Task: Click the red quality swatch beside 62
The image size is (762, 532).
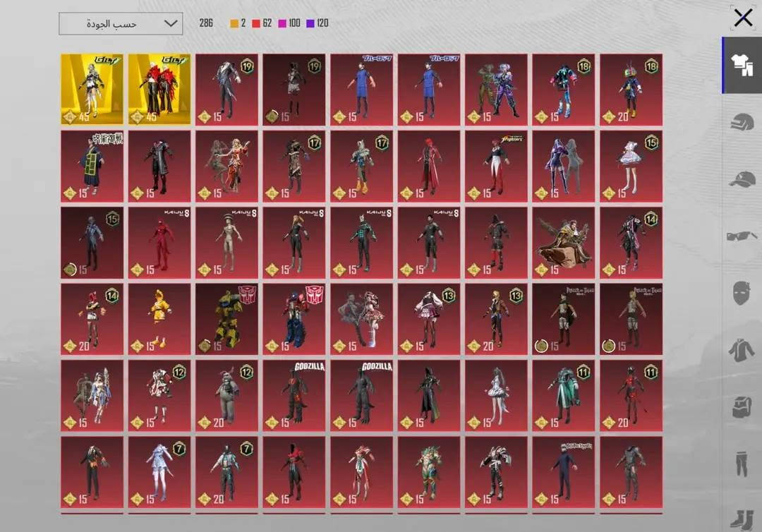Action: (x=256, y=23)
